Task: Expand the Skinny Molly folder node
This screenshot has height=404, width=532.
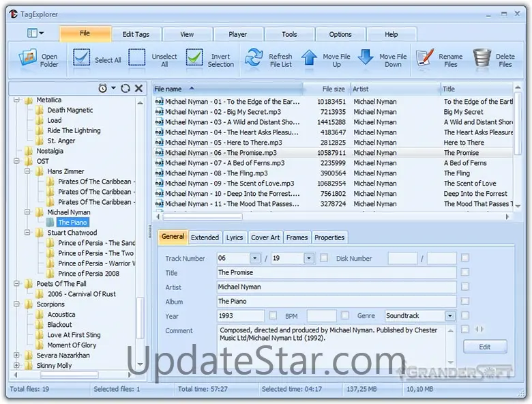Action: 16,365
